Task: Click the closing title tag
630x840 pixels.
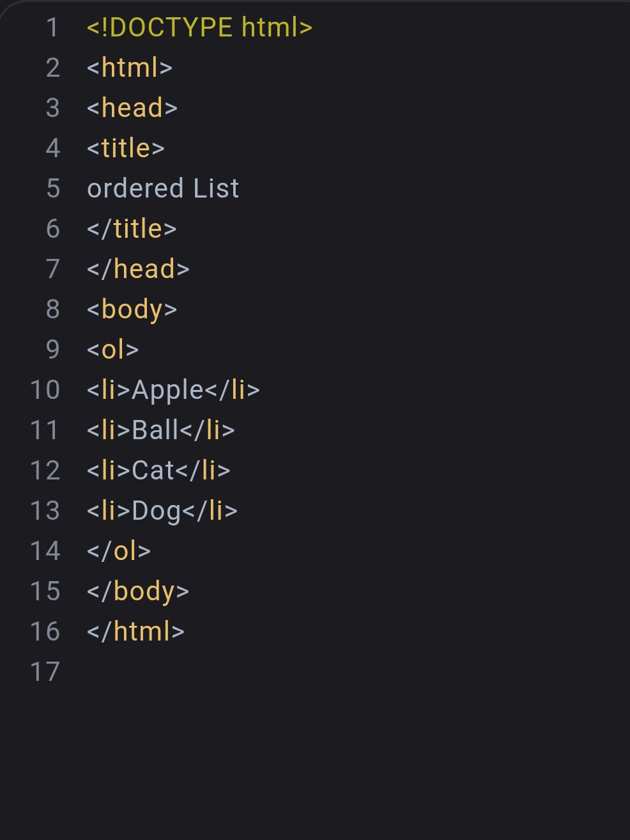Action: pyautogui.click(x=132, y=229)
